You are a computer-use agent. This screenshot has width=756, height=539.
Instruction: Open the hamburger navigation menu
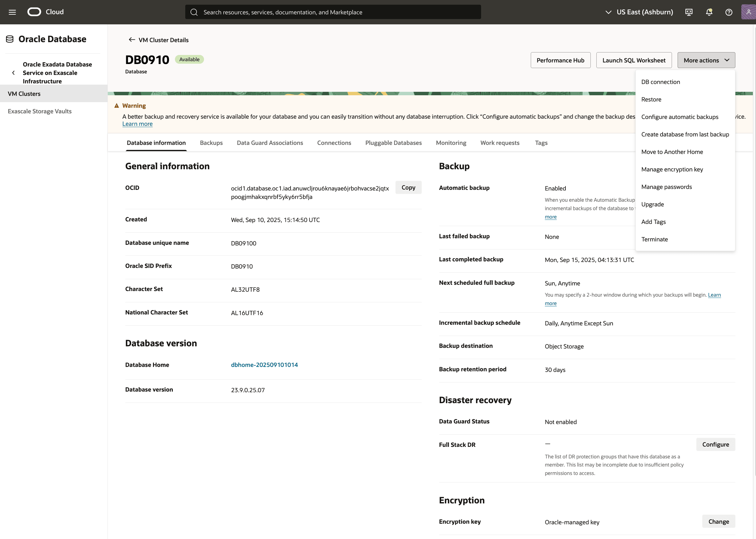(x=12, y=12)
